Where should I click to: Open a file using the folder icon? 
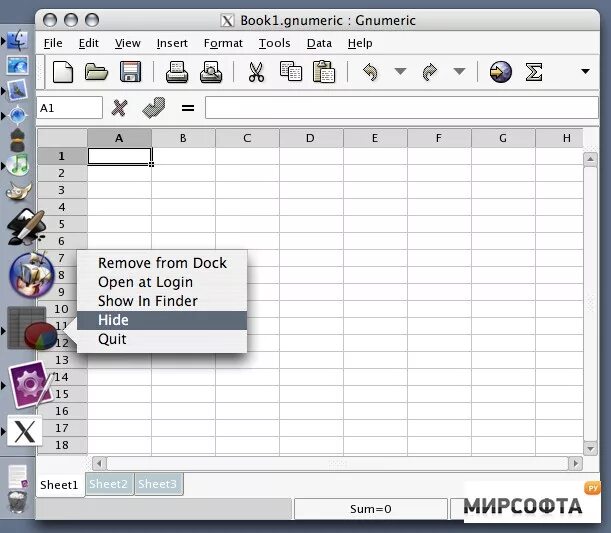[x=96, y=72]
